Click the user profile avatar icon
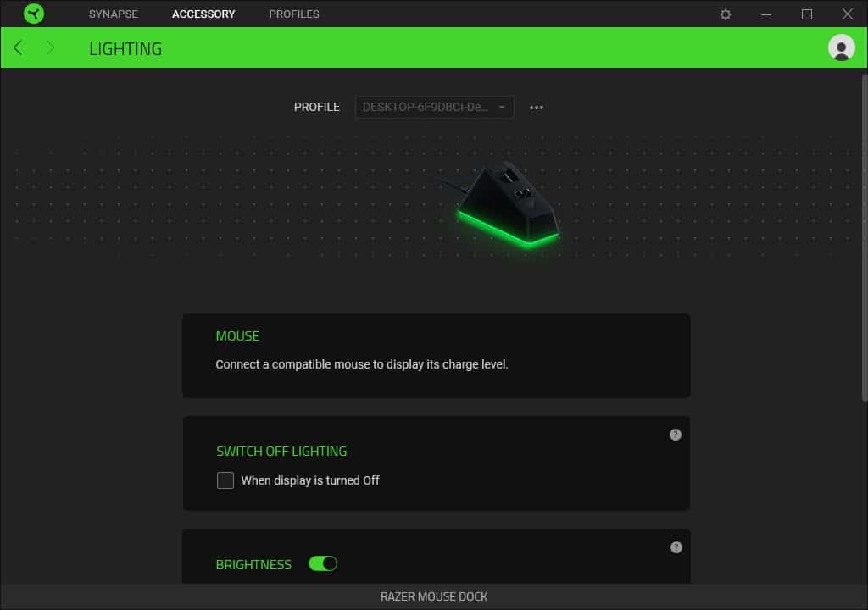This screenshot has height=610, width=868. 841,48
